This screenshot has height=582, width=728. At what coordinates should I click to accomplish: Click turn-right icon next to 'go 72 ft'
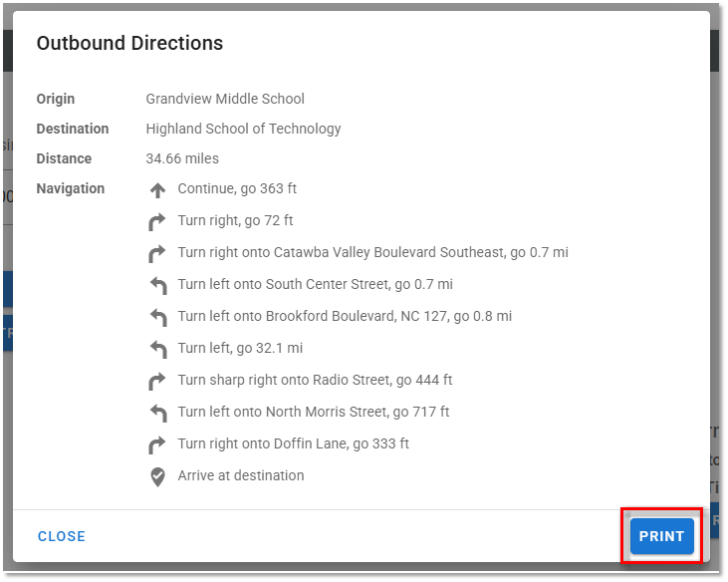[157, 221]
